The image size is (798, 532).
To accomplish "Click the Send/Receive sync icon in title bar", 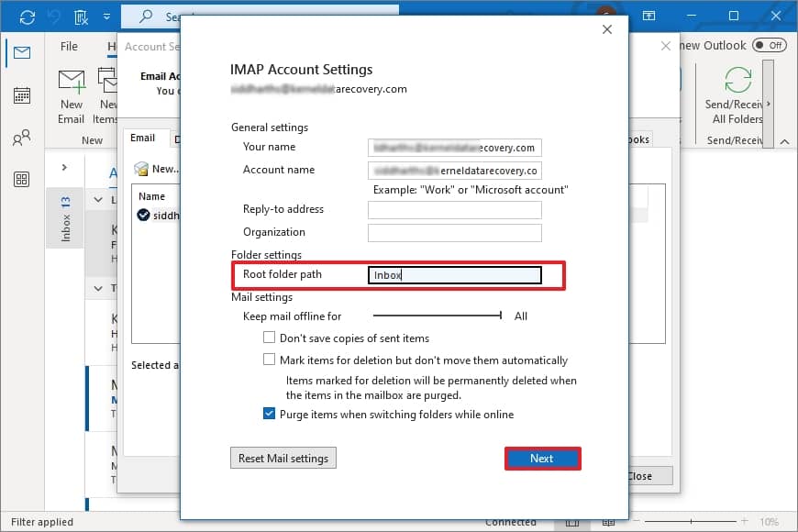I will click(x=27, y=17).
